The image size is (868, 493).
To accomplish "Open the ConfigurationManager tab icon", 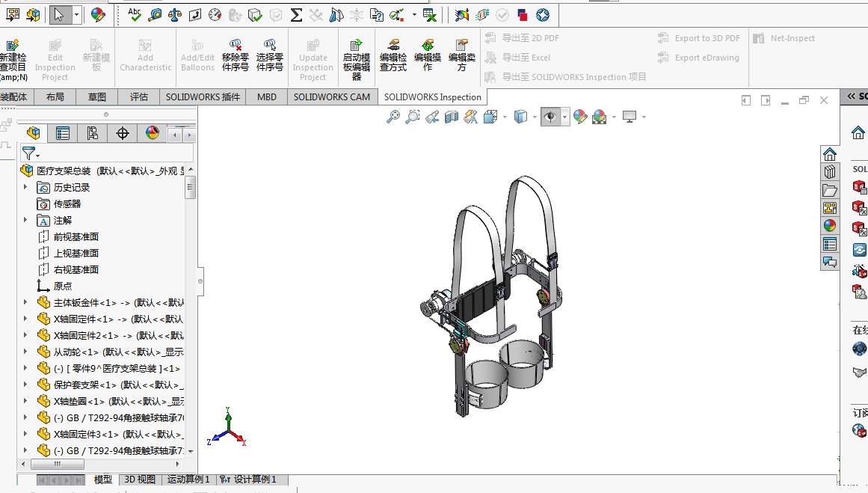I will pyautogui.click(x=93, y=133).
